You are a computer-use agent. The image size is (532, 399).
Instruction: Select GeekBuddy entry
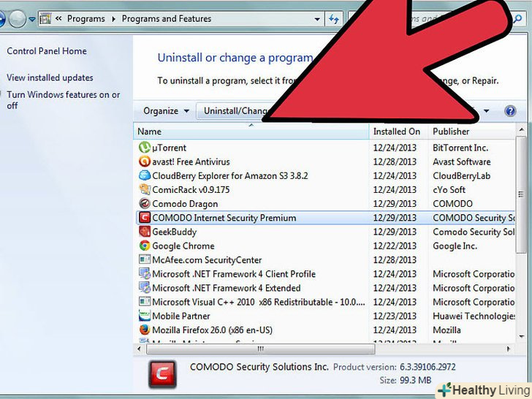(x=175, y=232)
